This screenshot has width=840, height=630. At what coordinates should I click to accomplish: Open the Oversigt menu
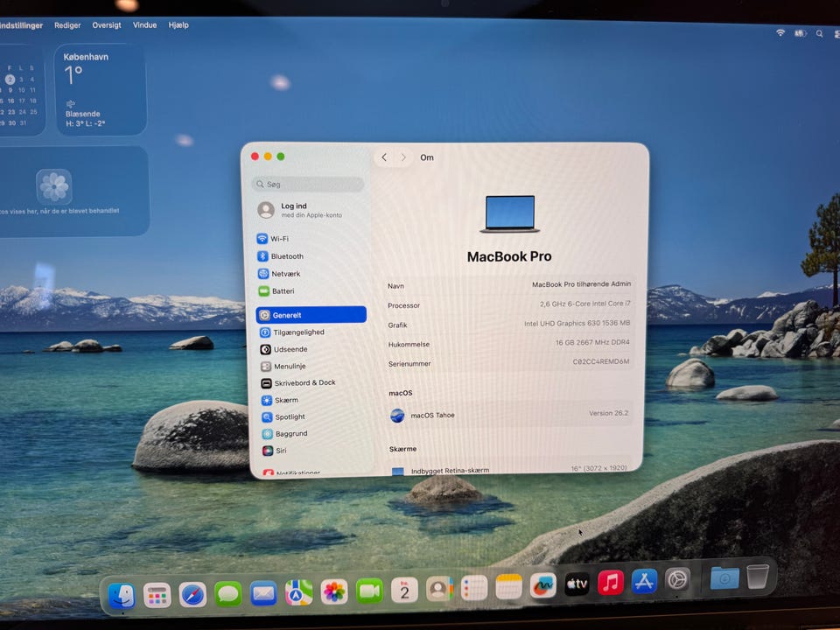coord(107,25)
